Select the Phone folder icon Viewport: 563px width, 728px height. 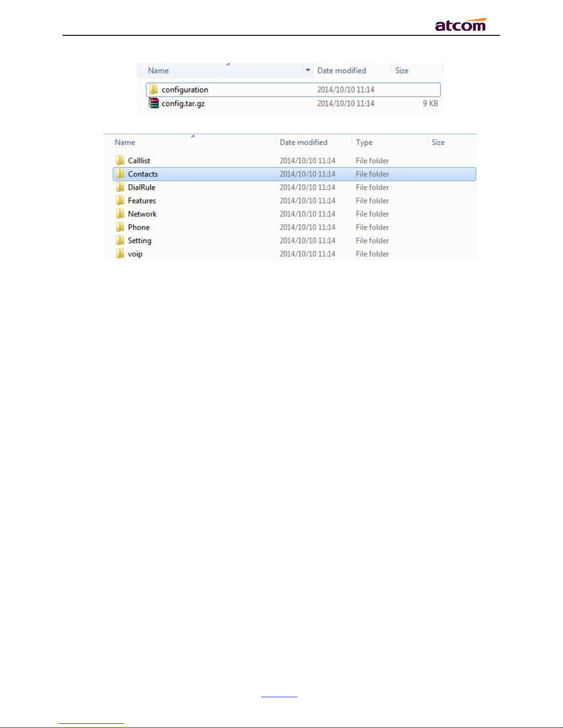click(120, 227)
